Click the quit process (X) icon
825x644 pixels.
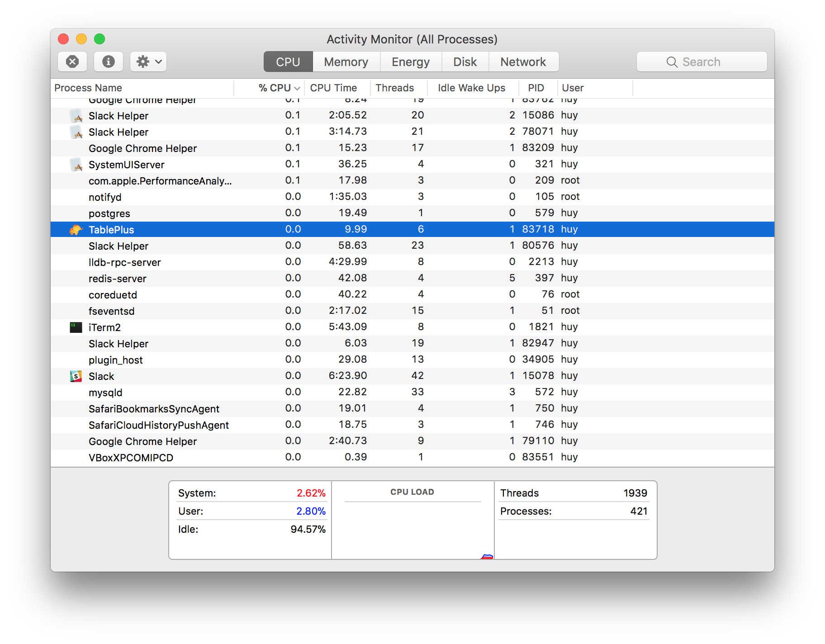coord(72,62)
